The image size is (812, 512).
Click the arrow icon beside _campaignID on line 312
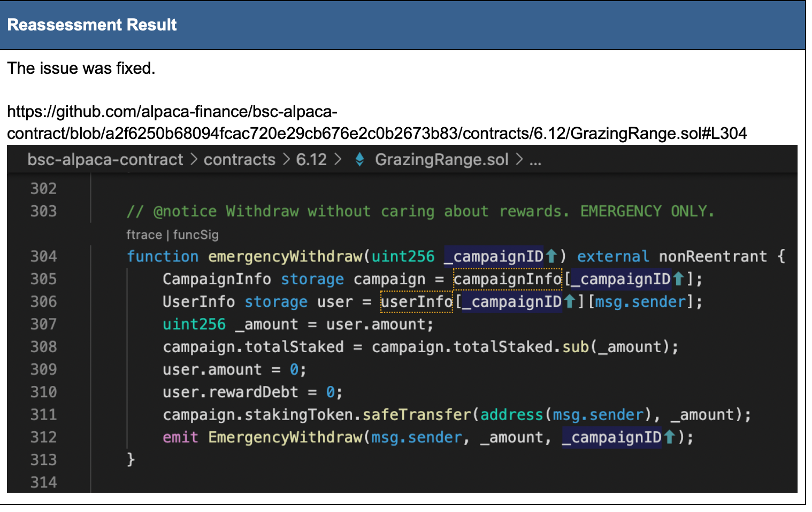click(x=669, y=437)
